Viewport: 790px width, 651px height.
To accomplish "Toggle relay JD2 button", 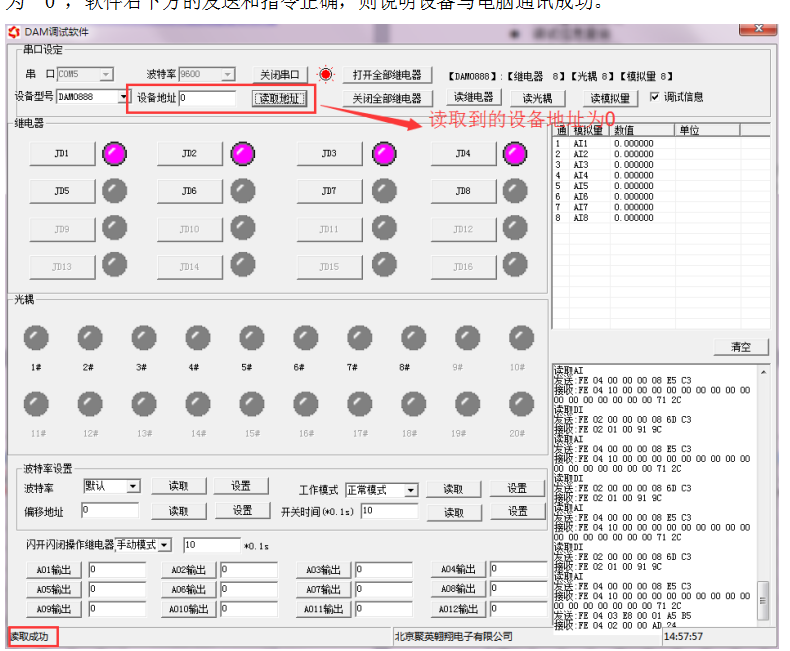I will (189, 153).
